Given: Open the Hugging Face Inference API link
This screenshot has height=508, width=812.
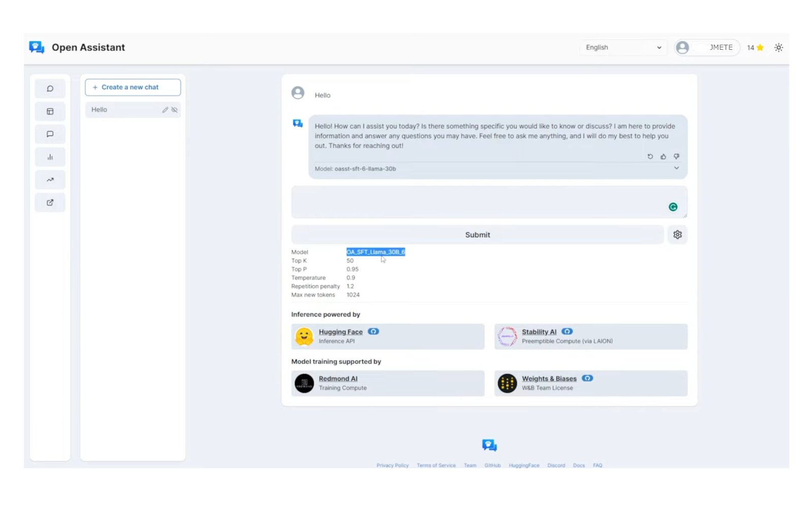Looking at the screenshot, I should pos(340,331).
